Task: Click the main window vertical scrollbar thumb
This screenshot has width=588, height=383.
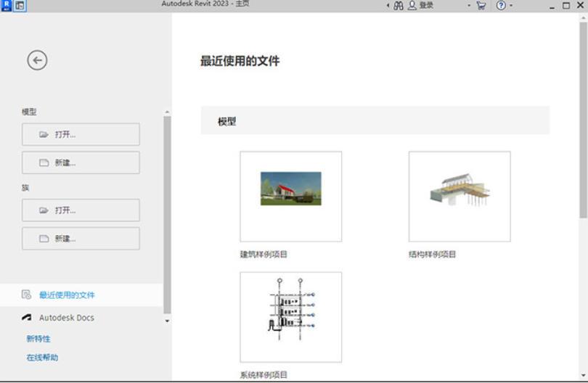Action: coord(583,120)
